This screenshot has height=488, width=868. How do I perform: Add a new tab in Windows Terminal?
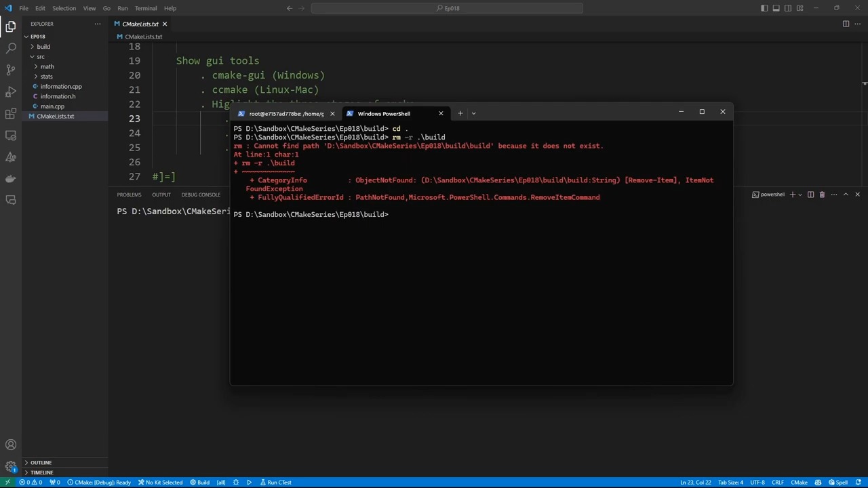460,113
